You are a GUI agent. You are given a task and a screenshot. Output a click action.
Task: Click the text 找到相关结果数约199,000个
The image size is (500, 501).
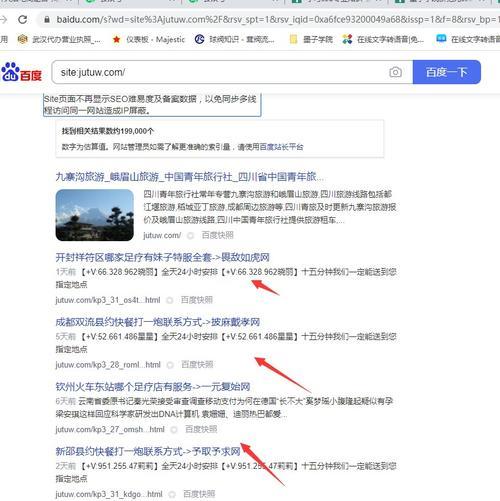click(108, 131)
